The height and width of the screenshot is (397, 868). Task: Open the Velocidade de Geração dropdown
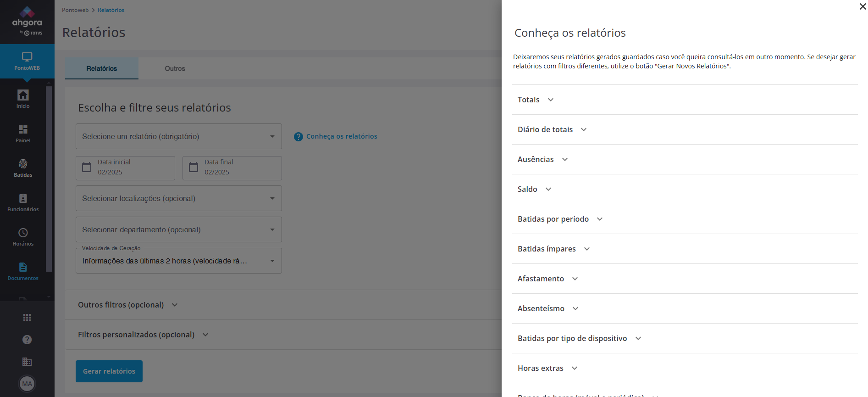pyautogui.click(x=178, y=261)
